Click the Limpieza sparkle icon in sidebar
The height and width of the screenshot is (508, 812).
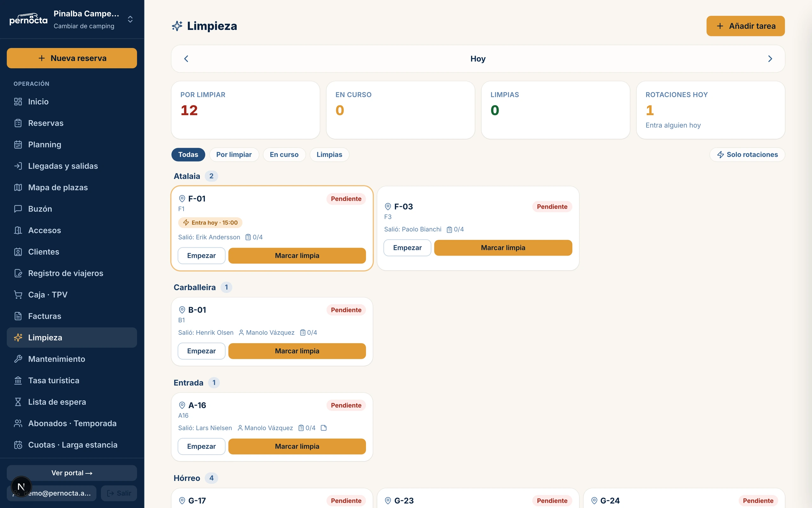tap(18, 337)
